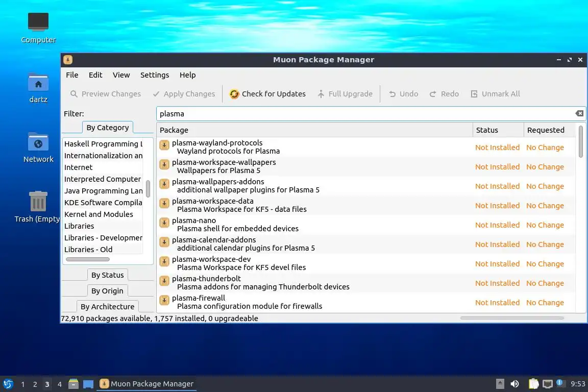This screenshot has height=392, width=588.
Task: Open the file manager from taskbar
Action: click(x=73, y=384)
